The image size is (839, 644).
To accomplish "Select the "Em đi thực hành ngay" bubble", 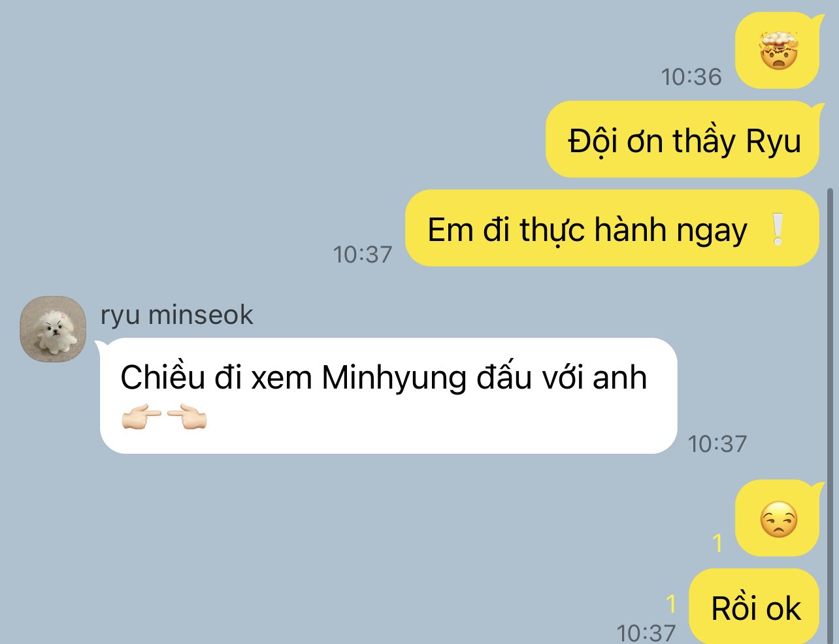I will (x=612, y=229).
